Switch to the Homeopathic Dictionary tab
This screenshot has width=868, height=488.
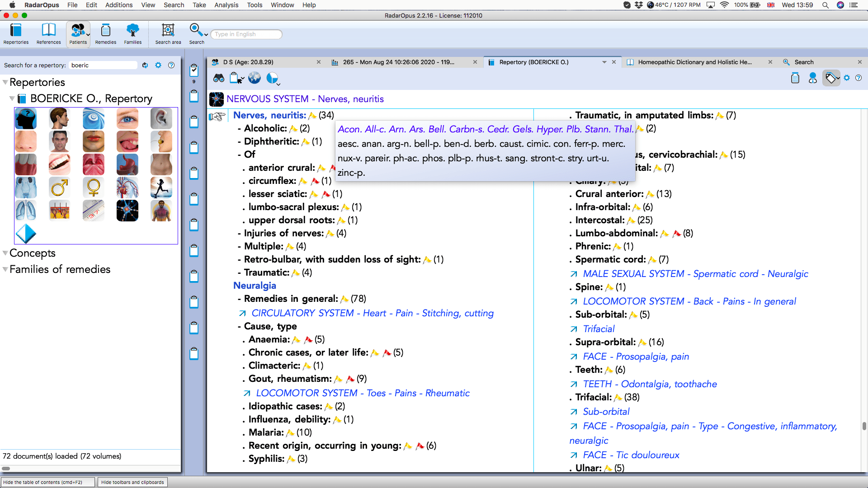click(699, 62)
